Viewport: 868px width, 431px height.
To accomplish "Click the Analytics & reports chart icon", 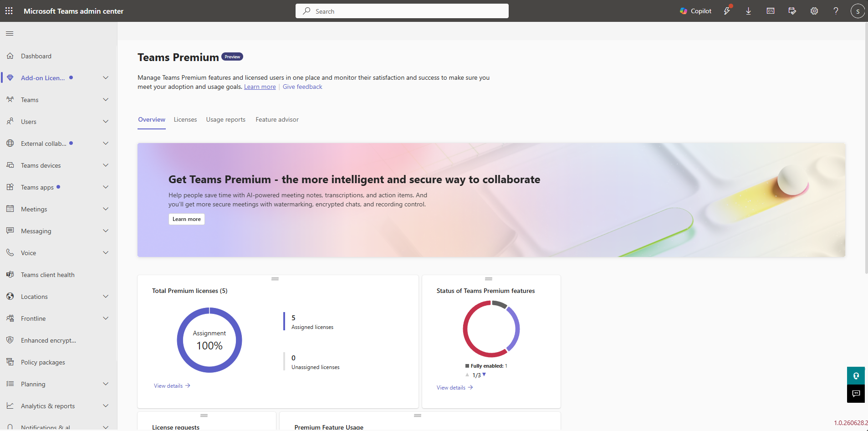I will 10,406.
